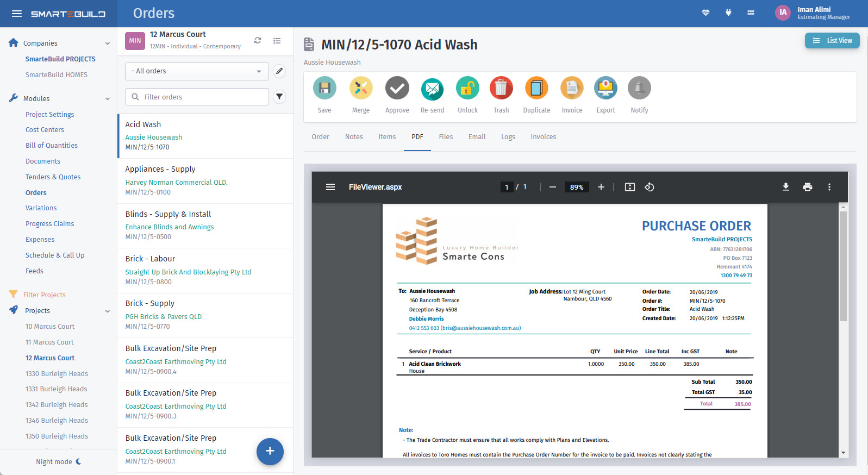The height and width of the screenshot is (475, 868).
Task: Print the PDF purchase order
Action: (x=808, y=187)
